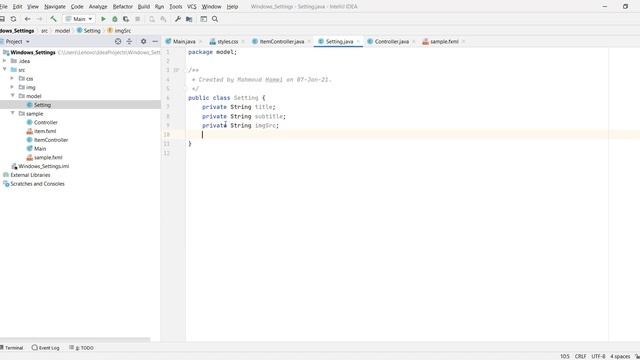
Task: Click the Setting class name in editor
Action: [246, 98]
